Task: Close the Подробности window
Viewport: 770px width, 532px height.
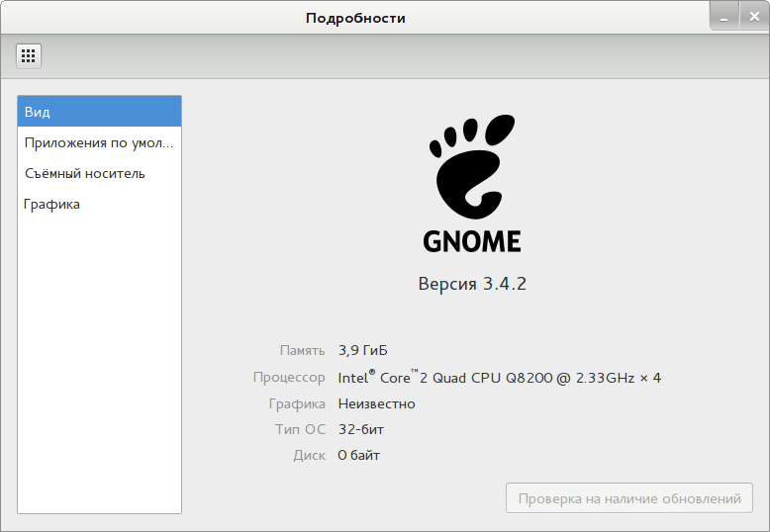Action: (x=754, y=17)
